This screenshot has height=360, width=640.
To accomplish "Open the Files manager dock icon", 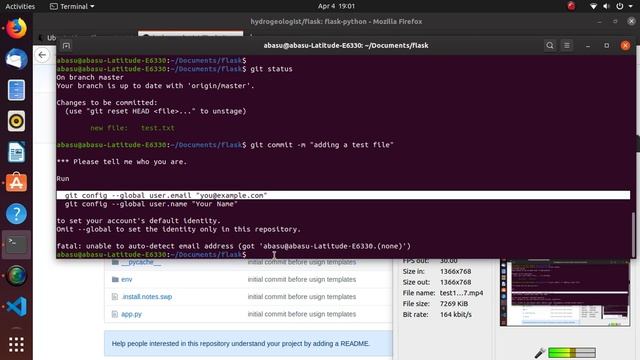I will point(16,90).
